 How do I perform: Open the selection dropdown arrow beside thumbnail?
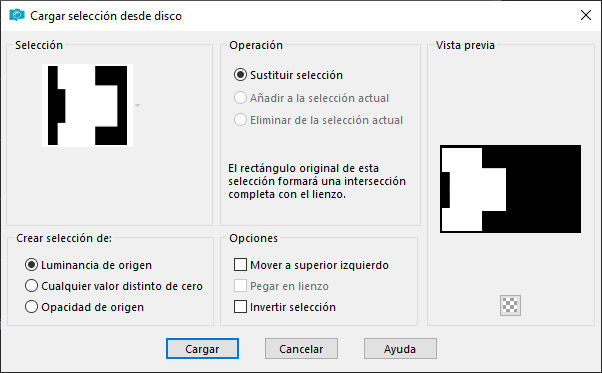[137, 105]
